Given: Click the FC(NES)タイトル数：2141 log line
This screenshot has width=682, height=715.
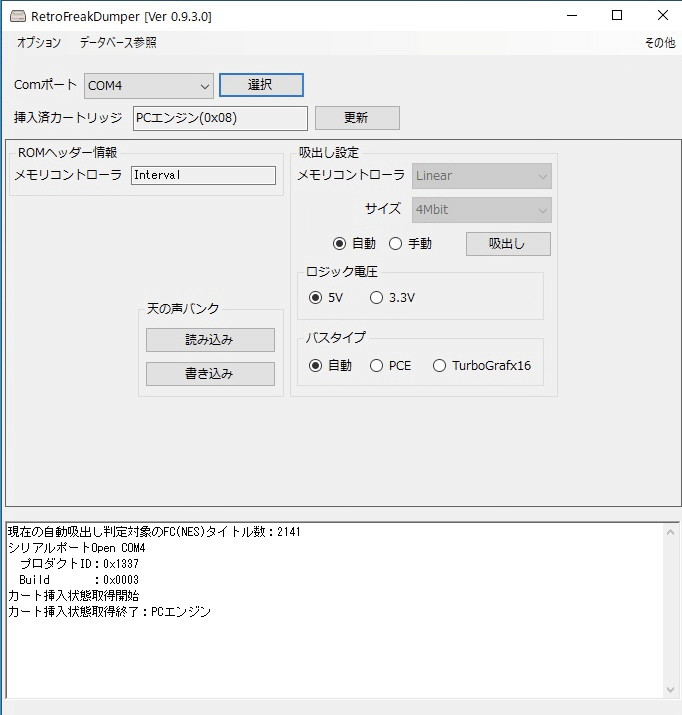Looking at the screenshot, I should click(154, 532).
